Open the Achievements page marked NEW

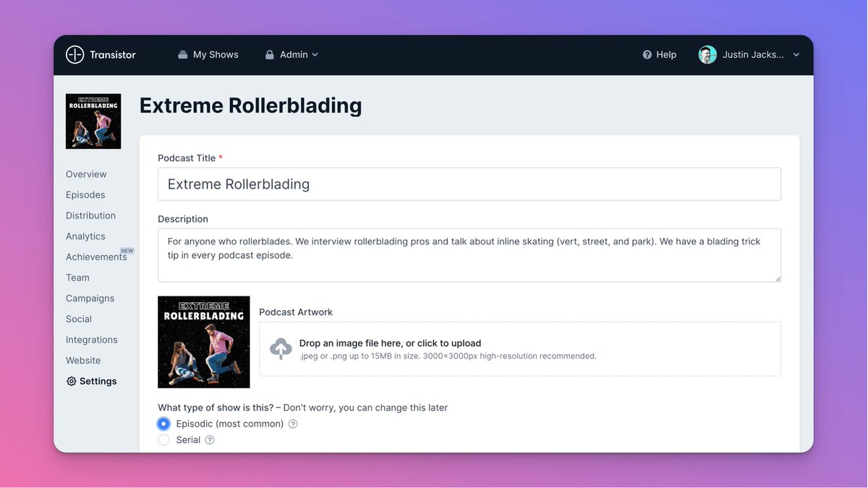coord(96,257)
